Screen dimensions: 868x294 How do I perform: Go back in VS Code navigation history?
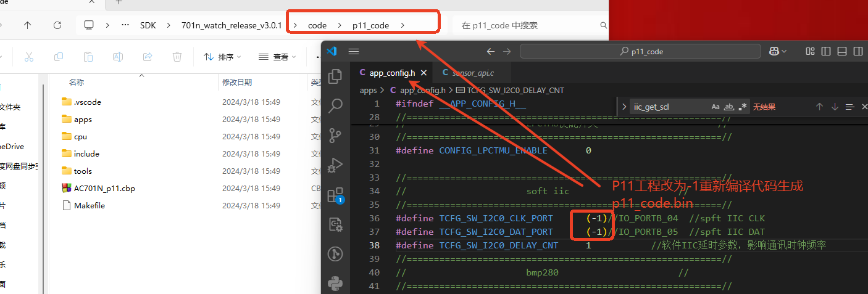pyautogui.click(x=491, y=51)
